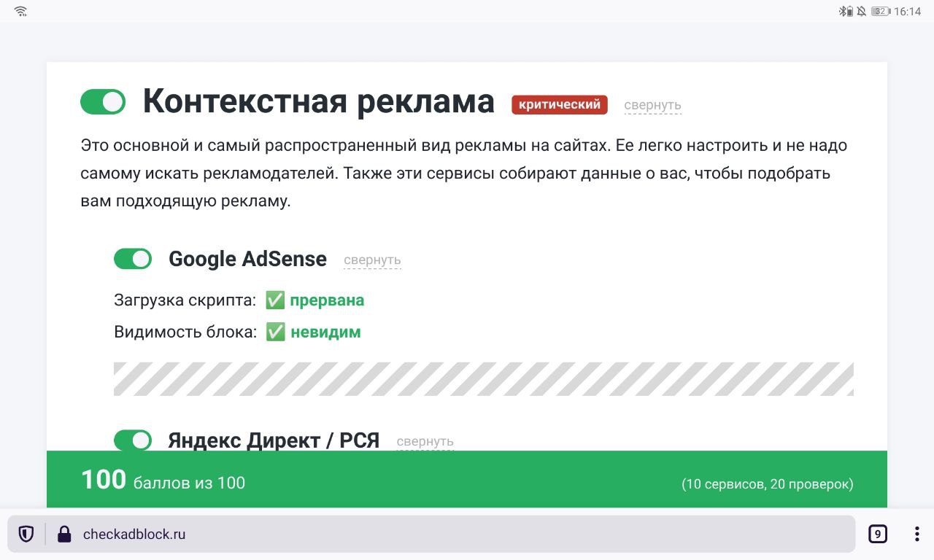
Task: Toggle the Контекстная реклама switch
Action: (103, 102)
